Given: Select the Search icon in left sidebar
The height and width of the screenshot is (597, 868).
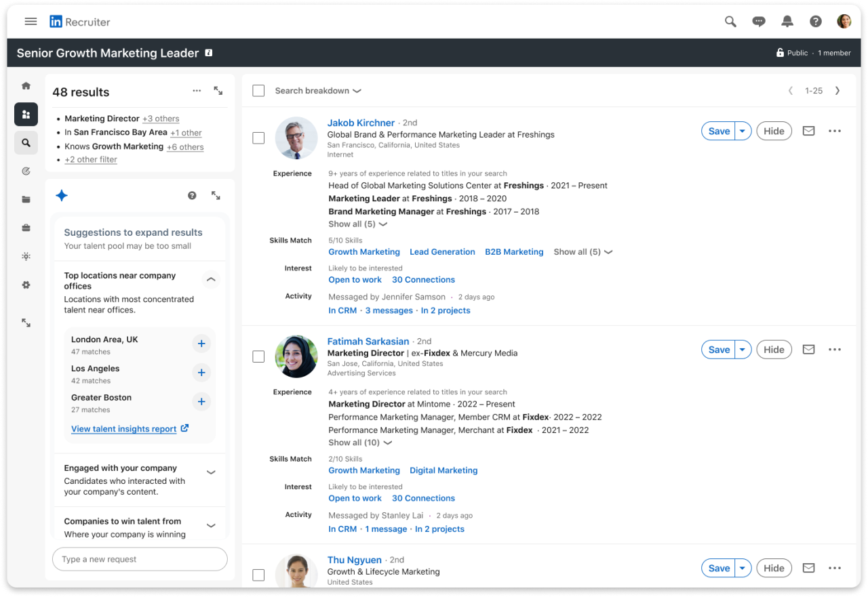Looking at the screenshot, I should coord(26,142).
